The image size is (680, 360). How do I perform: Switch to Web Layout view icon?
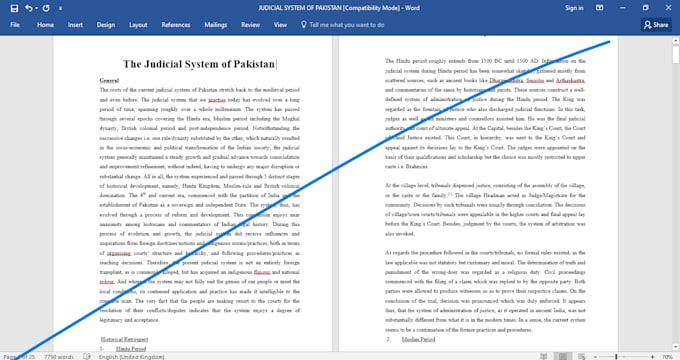click(582, 357)
